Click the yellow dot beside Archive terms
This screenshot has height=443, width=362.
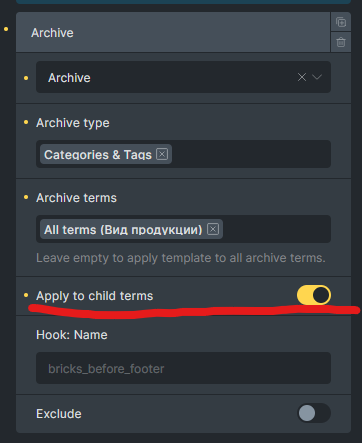point(26,197)
